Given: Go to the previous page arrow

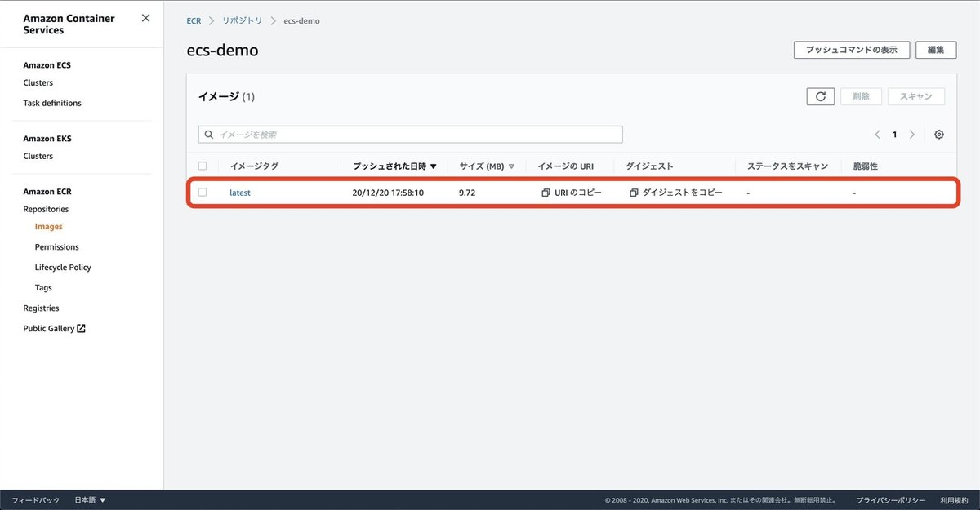Looking at the screenshot, I should (x=877, y=135).
